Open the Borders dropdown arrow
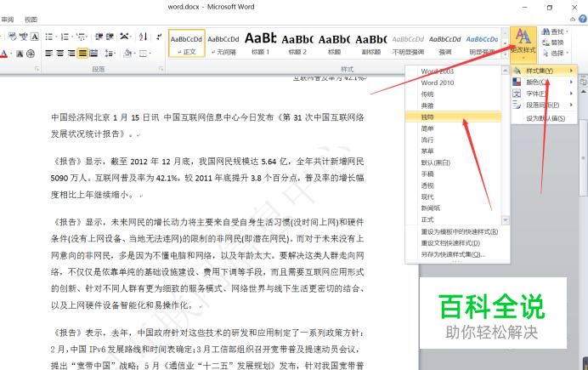This screenshot has height=370, width=588. (x=150, y=54)
